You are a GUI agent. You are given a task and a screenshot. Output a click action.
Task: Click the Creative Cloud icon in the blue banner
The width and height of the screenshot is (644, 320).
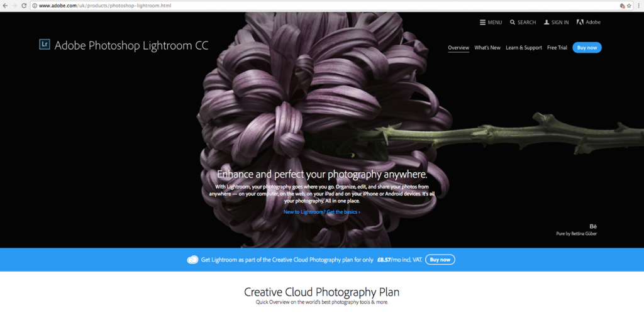pyautogui.click(x=192, y=260)
